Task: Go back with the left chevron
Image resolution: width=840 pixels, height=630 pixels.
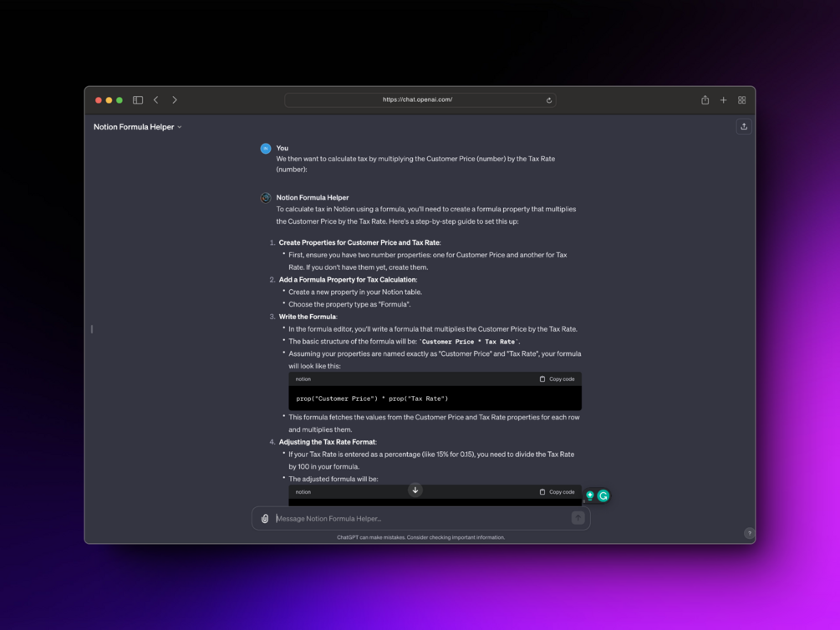Action: 156,100
